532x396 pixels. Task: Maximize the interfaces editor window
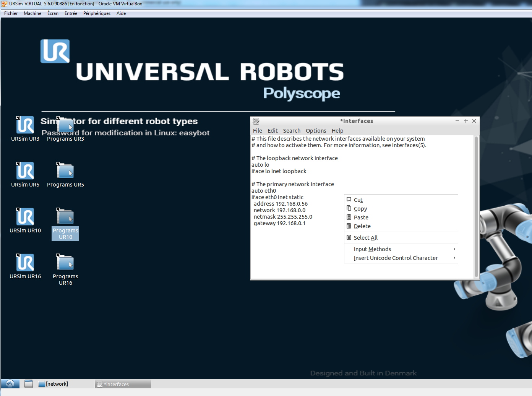click(465, 121)
